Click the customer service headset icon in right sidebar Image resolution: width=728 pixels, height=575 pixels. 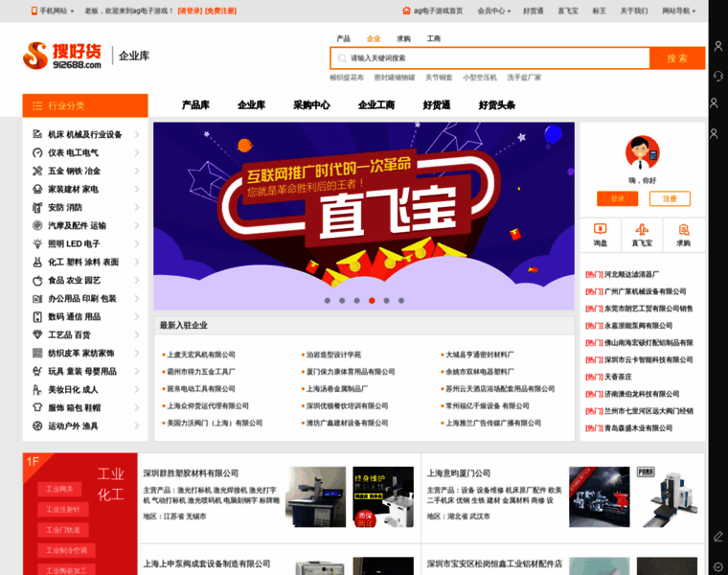(x=718, y=76)
